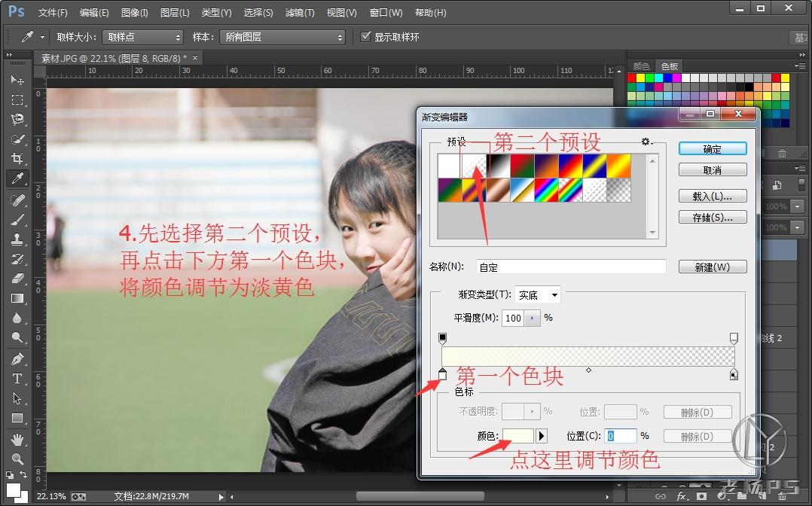The image size is (812, 506).
Task: Click the 颜色 swatch of color stop
Action: [518, 435]
